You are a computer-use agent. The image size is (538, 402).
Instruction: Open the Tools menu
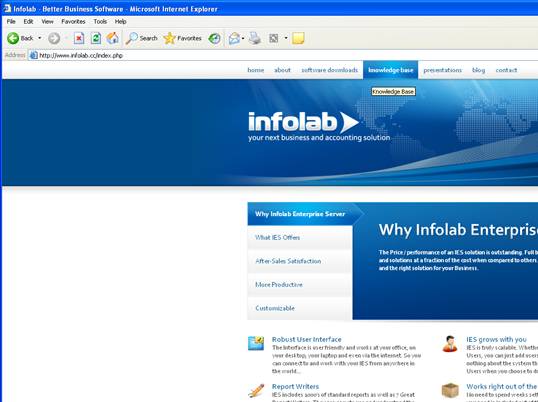(100, 21)
